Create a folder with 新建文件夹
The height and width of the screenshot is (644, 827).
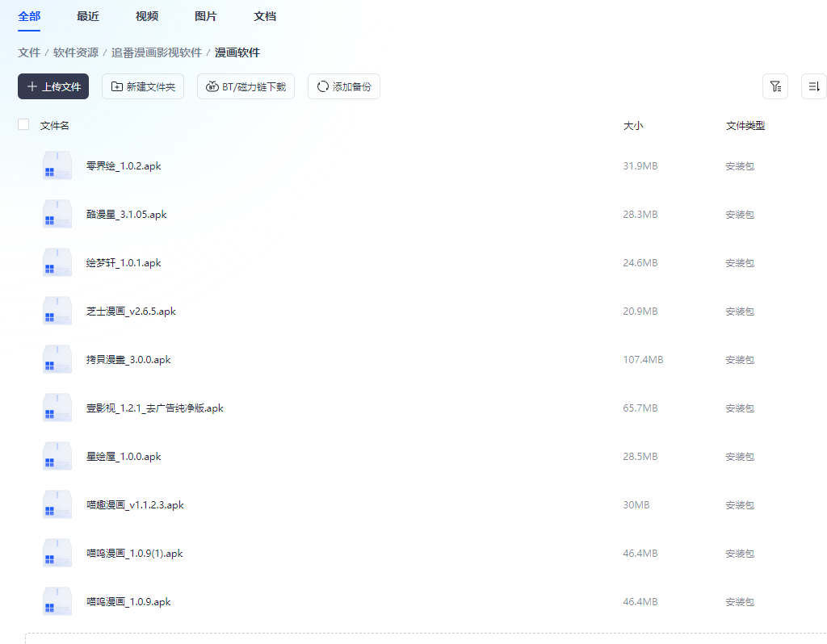(143, 86)
